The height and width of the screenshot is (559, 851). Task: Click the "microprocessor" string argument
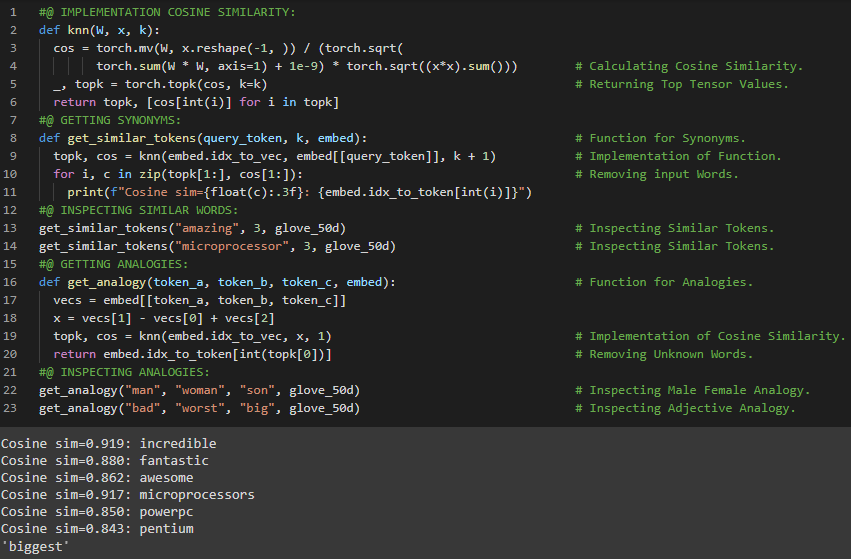click(x=230, y=246)
